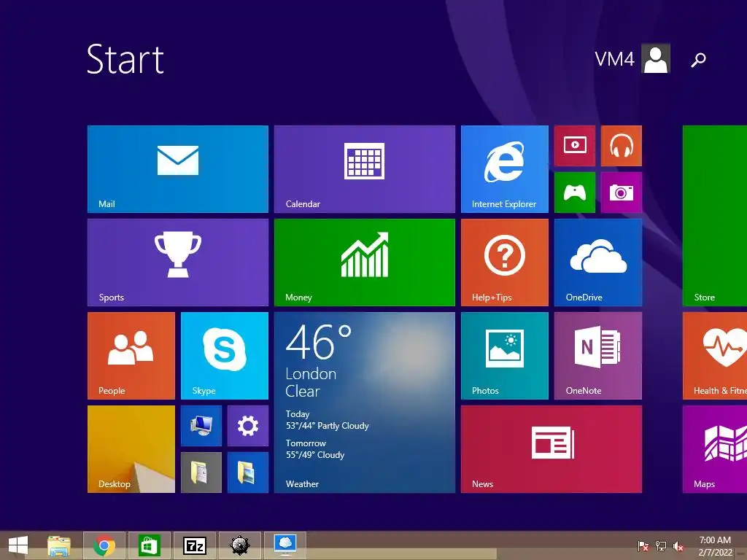Open the Windows Store taskbar icon
Screen dimensions: 747x560
tap(149, 545)
